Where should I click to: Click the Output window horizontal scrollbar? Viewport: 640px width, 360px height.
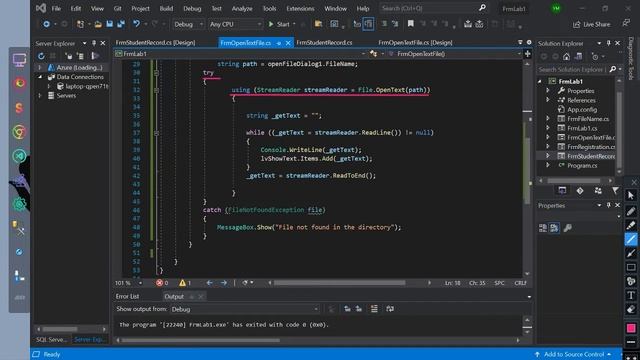click(200, 340)
